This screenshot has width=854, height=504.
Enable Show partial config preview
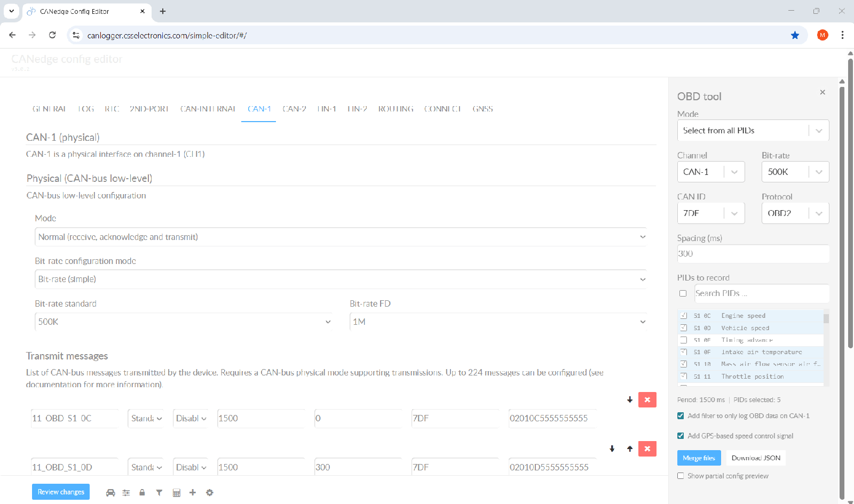pos(681,476)
